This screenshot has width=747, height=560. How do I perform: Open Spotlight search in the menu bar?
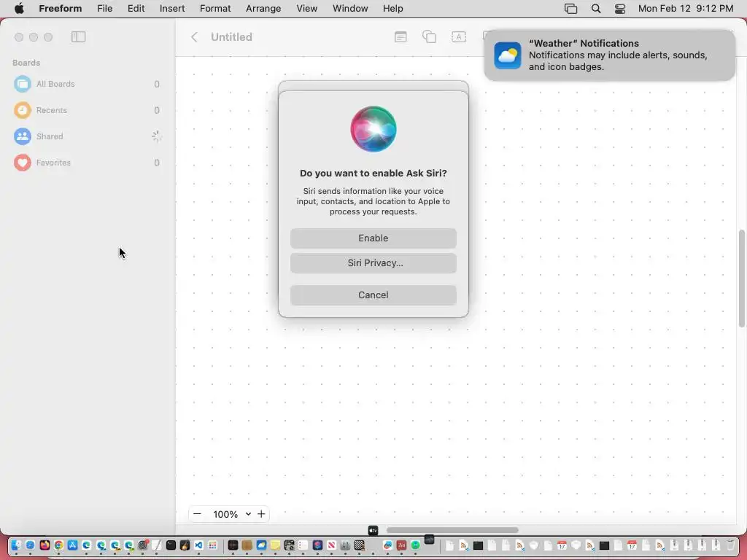[596, 9]
